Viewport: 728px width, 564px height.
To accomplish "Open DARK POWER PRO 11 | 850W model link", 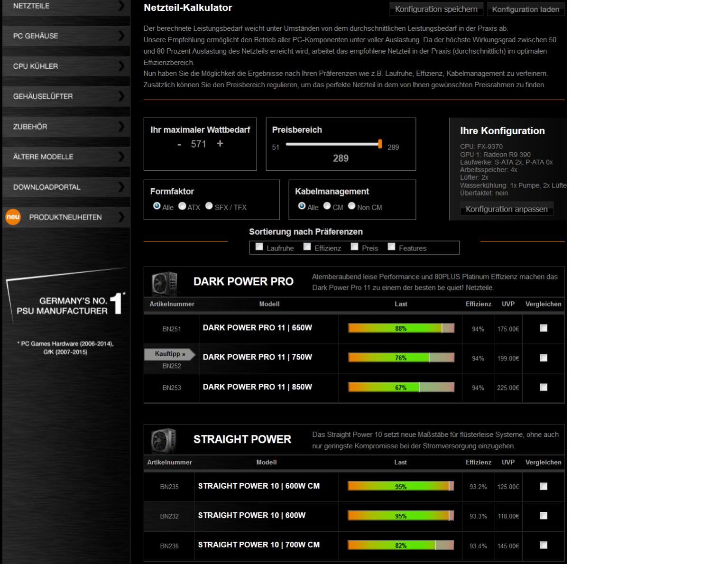I will tap(258, 387).
